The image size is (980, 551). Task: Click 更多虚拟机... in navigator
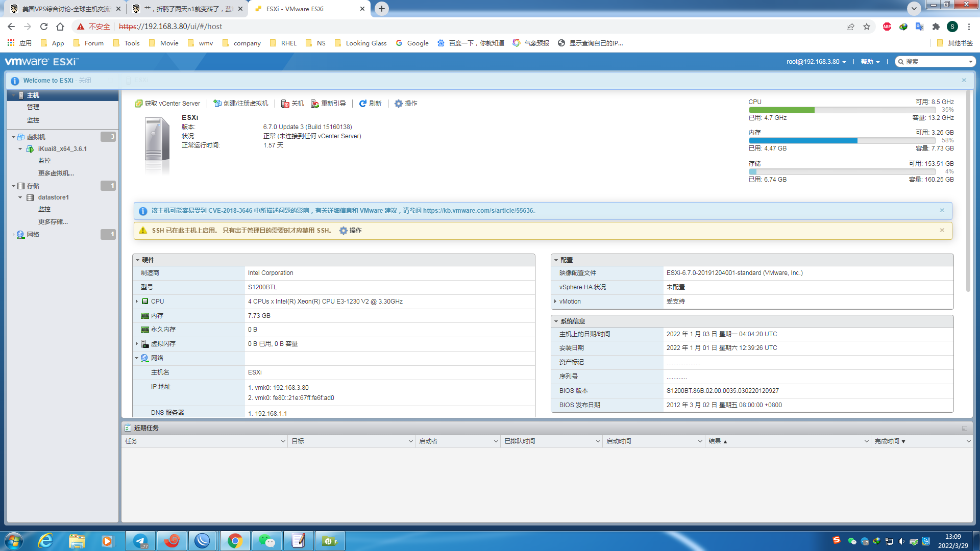point(56,173)
